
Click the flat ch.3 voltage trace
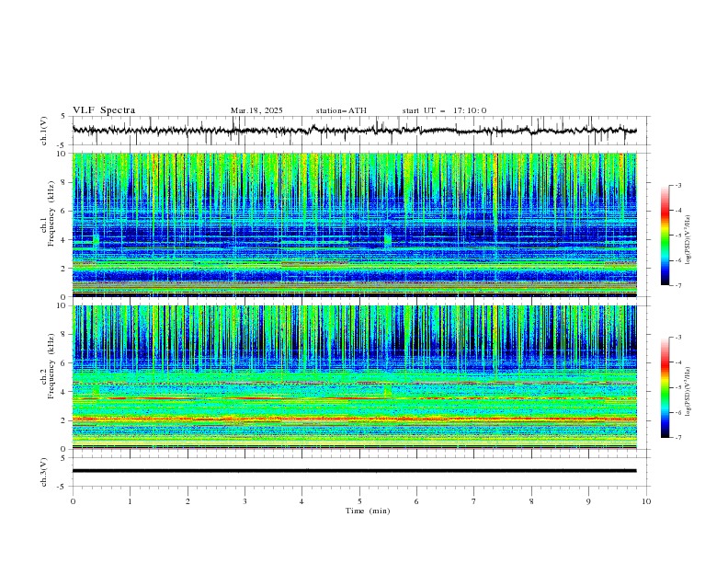pos(354,471)
